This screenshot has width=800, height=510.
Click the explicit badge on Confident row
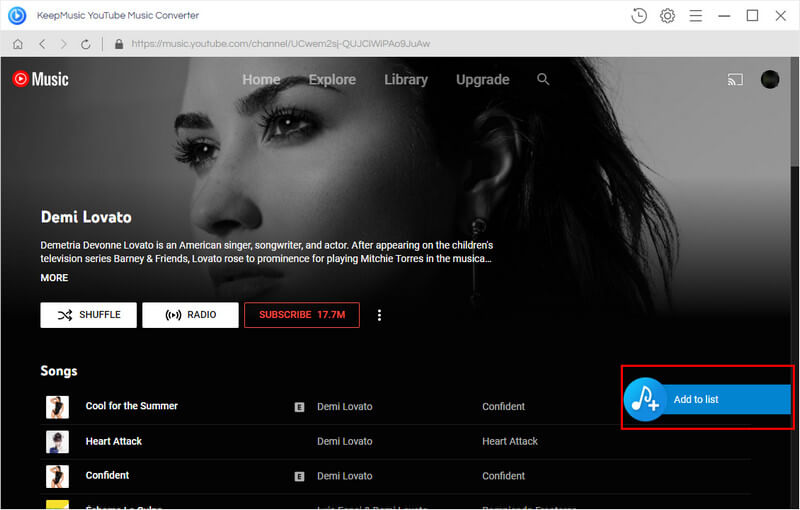click(299, 476)
